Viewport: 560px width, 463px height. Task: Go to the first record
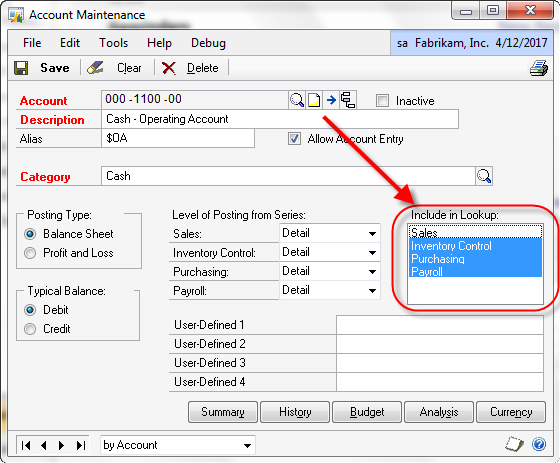26,445
